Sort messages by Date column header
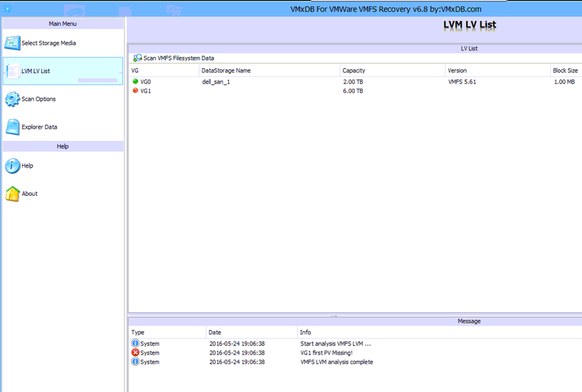The height and width of the screenshot is (392, 582). (x=252, y=332)
